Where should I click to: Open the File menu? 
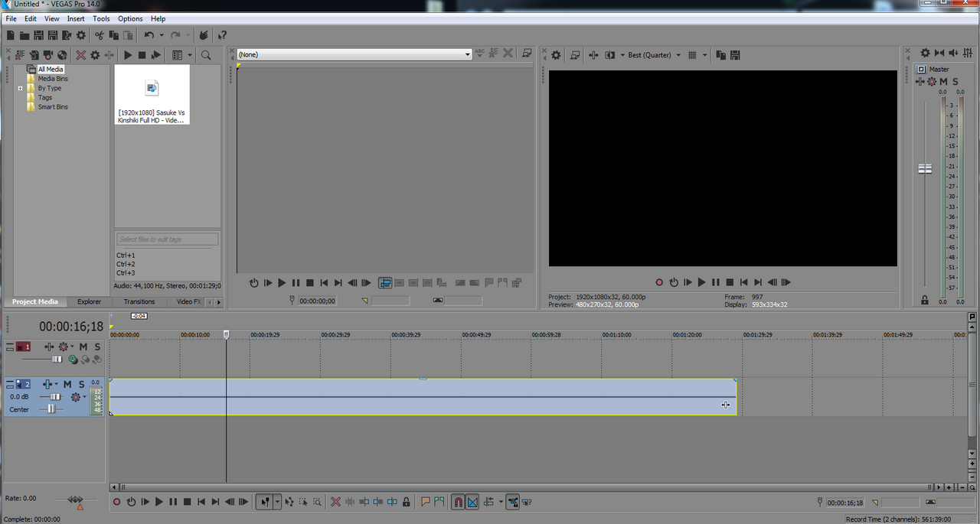11,18
